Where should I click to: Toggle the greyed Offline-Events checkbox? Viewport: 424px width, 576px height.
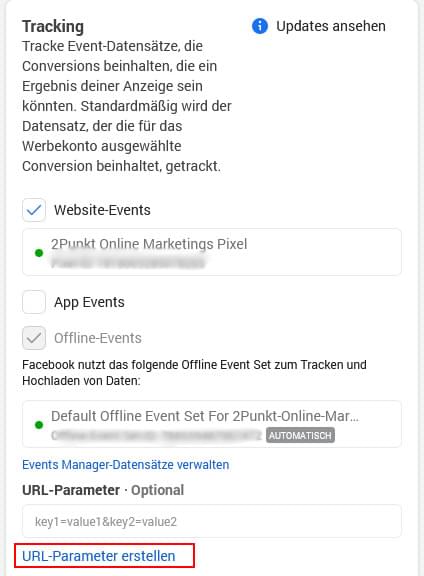[34, 338]
